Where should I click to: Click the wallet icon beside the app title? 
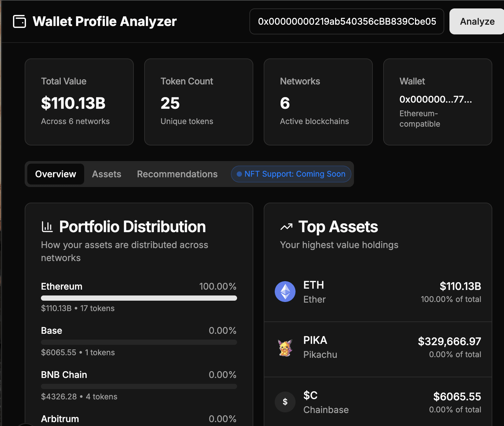(x=19, y=21)
